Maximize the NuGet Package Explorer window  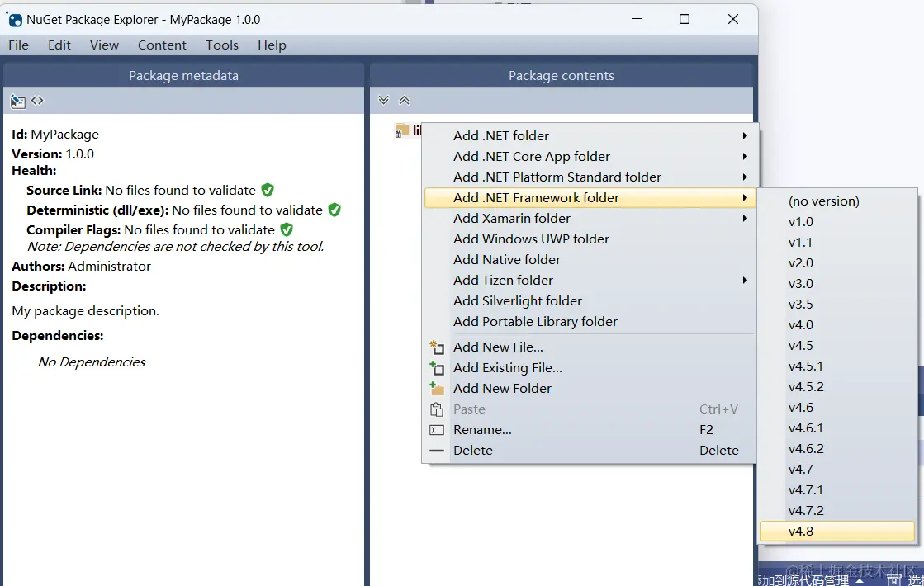pyautogui.click(x=685, y=20)
